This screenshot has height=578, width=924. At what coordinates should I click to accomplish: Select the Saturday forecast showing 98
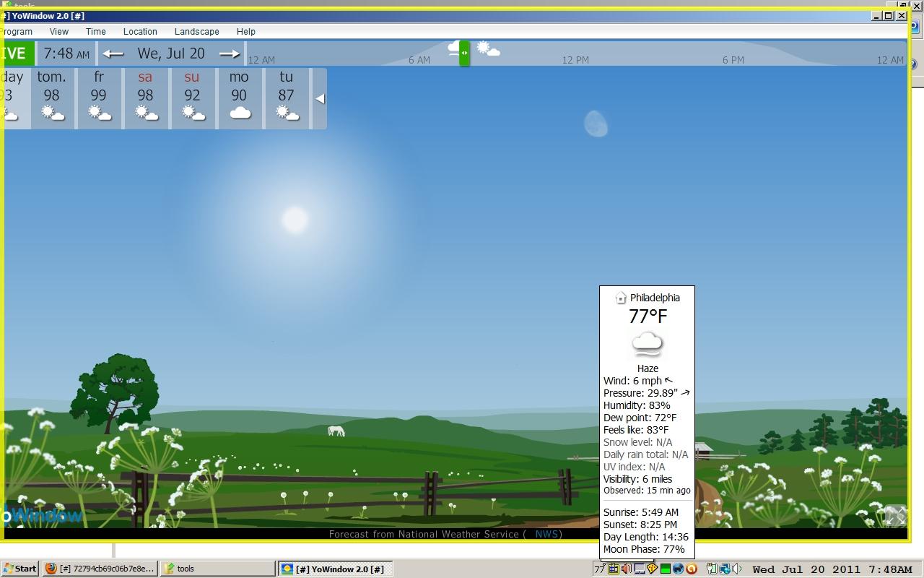(x=146, y=98)
